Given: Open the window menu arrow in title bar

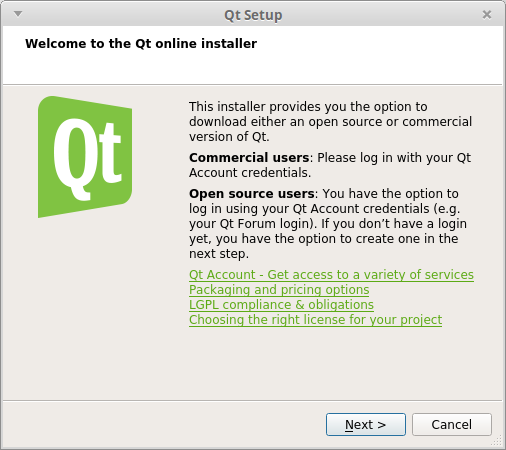Looking at the screenshot, I should pos(18,14).
